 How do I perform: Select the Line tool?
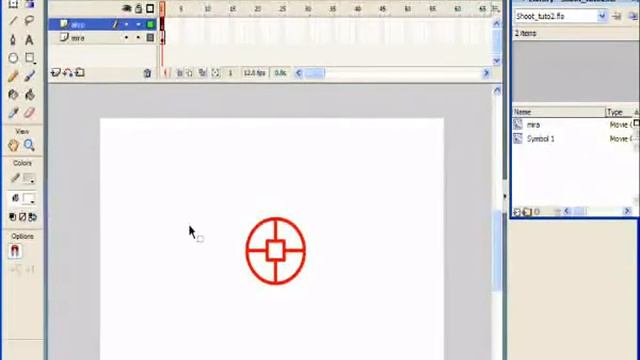[x=13, y=20]
